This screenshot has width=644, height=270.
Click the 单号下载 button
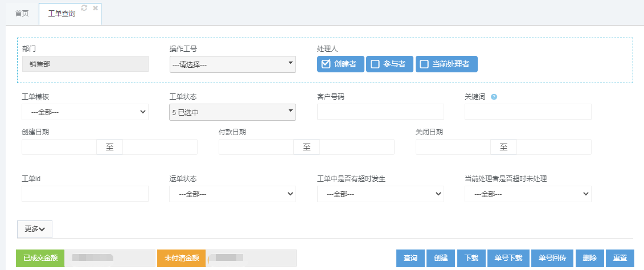point(508,258)
